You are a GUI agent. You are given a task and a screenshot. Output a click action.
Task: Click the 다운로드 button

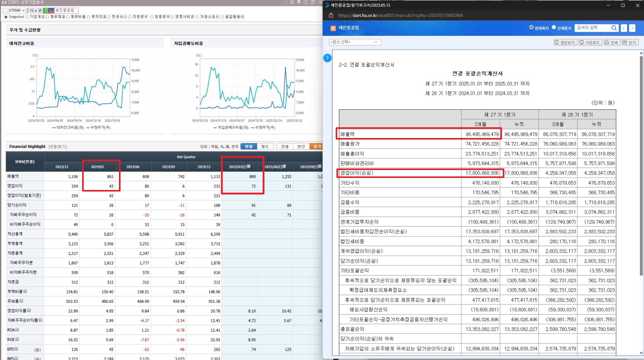coord(590,43)
